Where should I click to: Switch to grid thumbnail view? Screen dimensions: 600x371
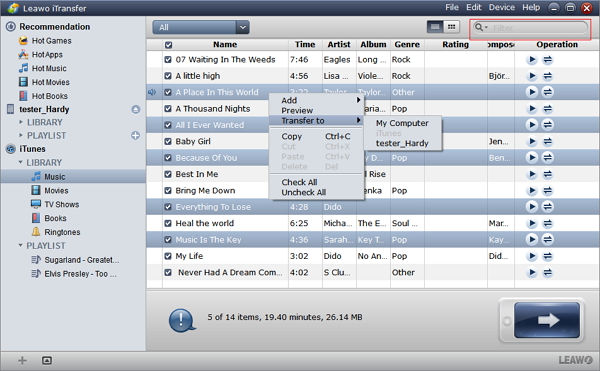click(x=451, y=27)
